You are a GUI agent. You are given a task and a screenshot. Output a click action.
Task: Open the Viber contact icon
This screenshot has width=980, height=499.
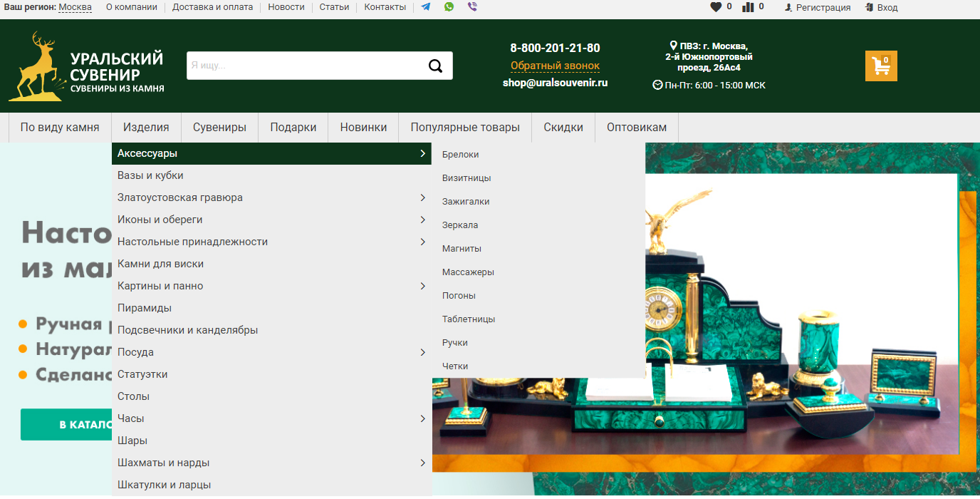[x=472, y=7]
